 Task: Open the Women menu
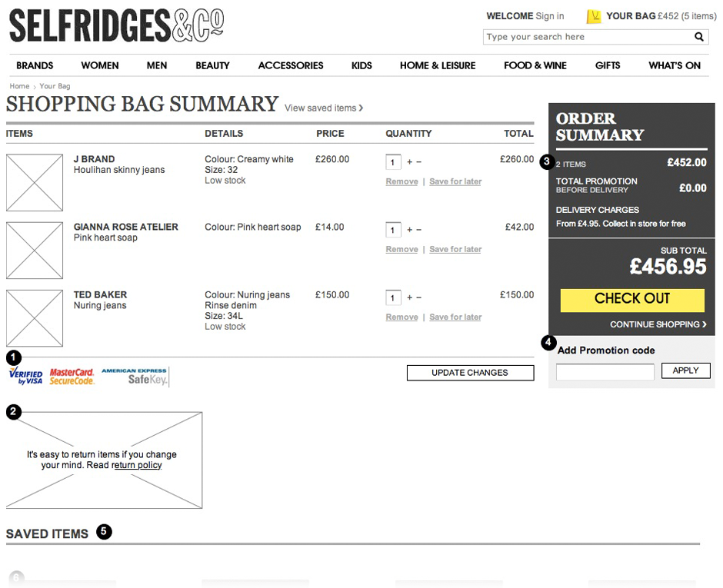point(100,65)
